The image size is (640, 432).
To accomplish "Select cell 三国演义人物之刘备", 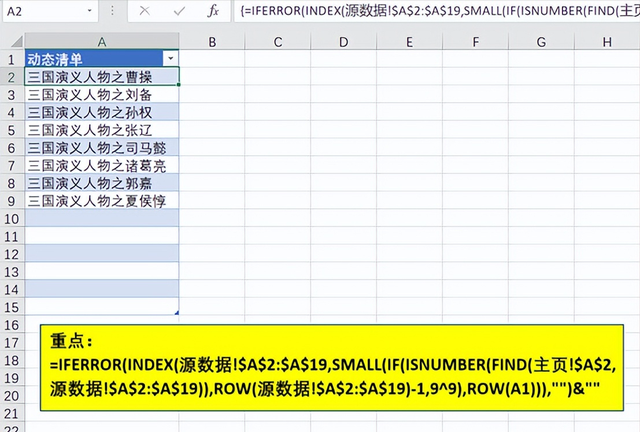I will point(102,95).
